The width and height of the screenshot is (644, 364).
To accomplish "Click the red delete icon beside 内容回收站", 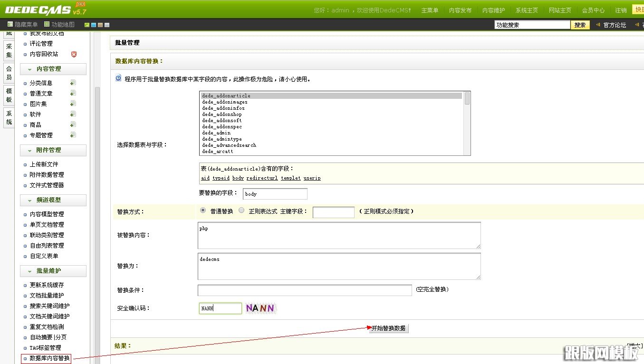I will pos(74,54).
